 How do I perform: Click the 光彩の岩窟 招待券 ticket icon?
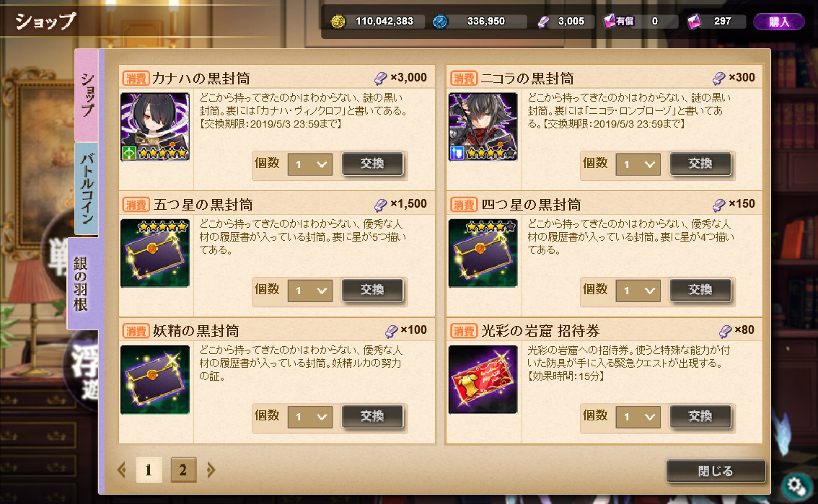click(x=483, y=379)
